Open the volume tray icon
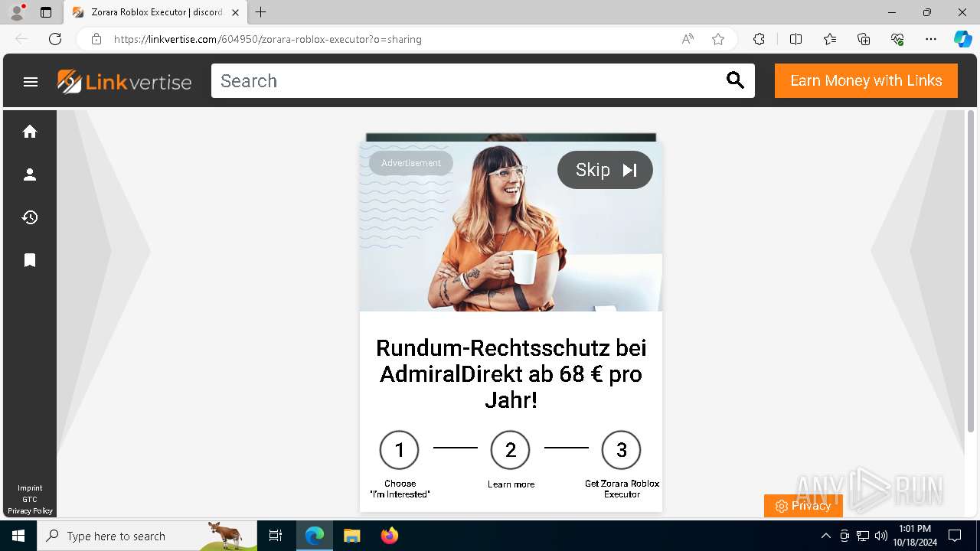Image resolution: width=980 pixels, height=551 pixels. (880, 536)
